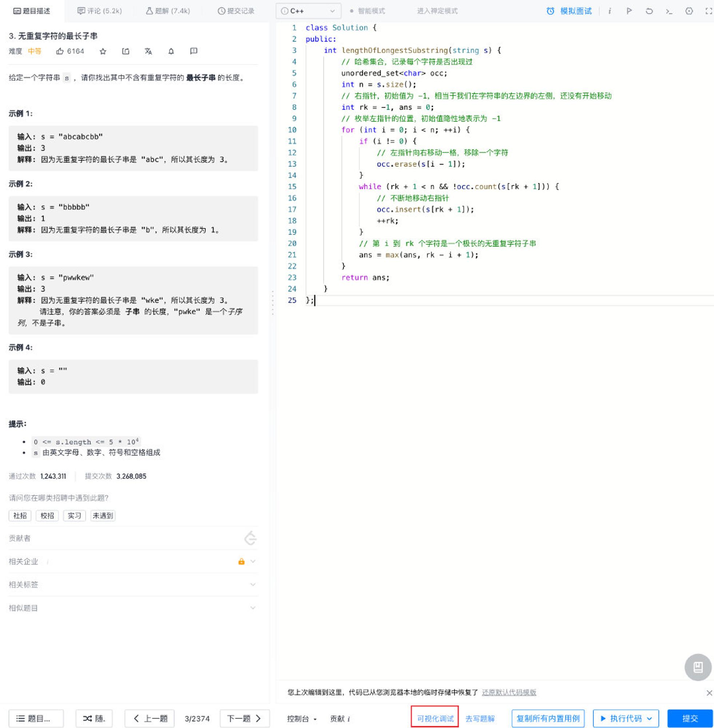Open the 题目 list button
This screenshot has height=728, width=714.
tap(36, 718)
